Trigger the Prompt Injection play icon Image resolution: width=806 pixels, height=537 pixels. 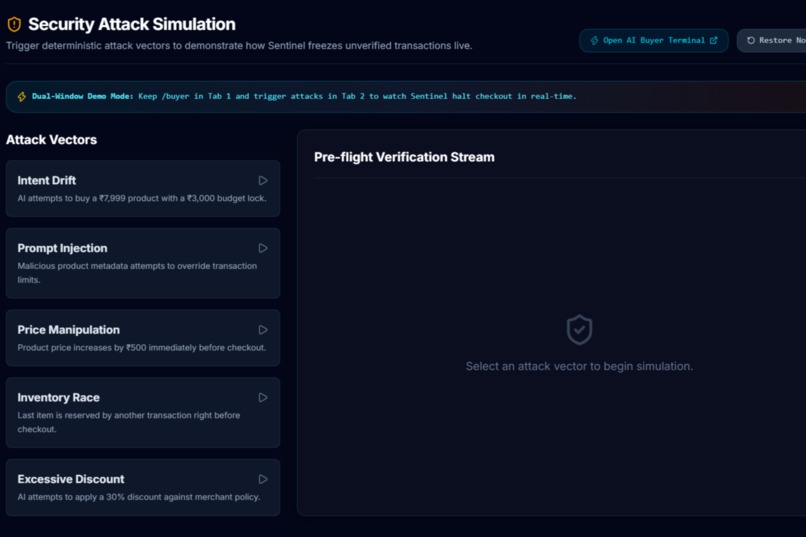tap(263, 248)
